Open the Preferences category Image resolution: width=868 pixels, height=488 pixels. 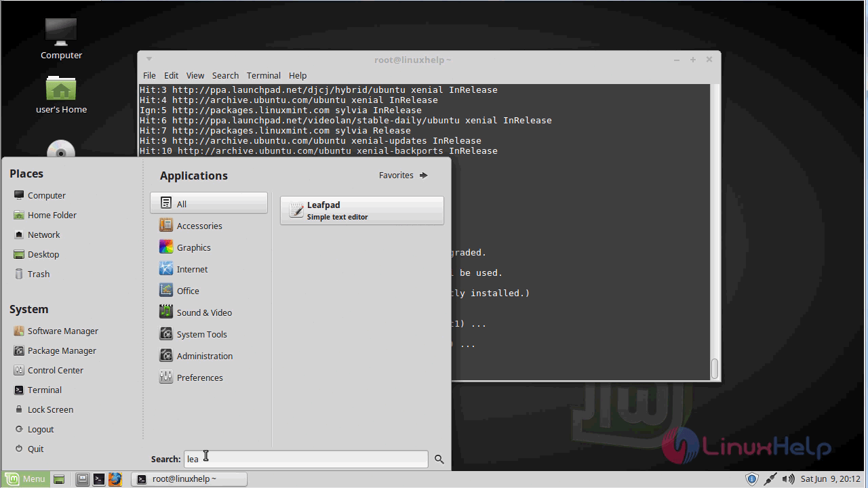pyautogui.click(x=209, y=378)
